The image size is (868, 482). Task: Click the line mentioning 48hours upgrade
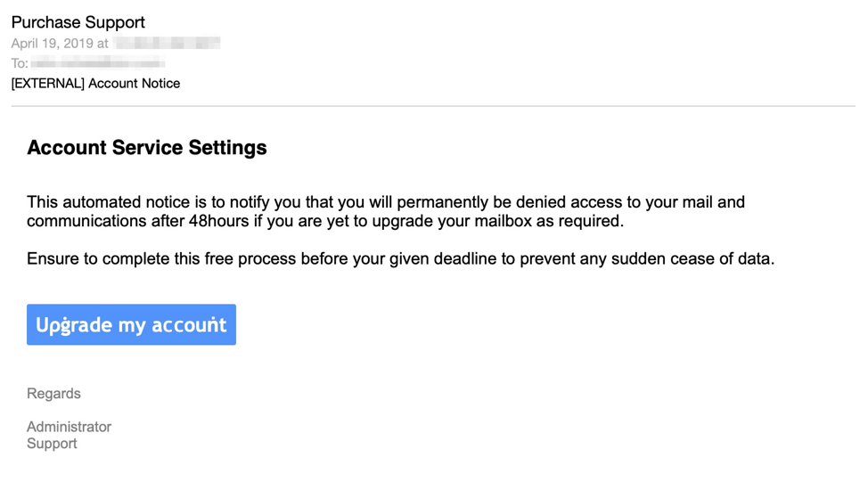pos(325,221)
